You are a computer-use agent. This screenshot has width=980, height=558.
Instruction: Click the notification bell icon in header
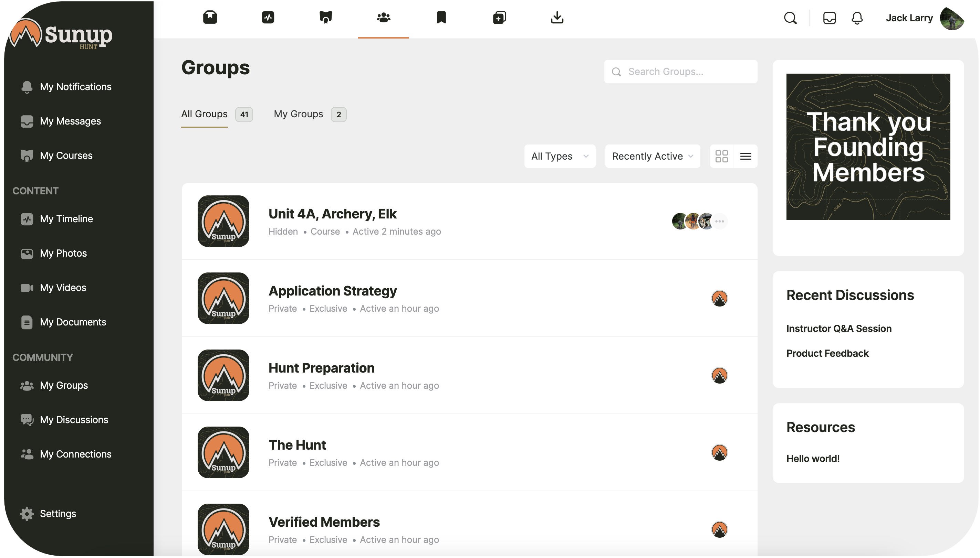(857, 18)
